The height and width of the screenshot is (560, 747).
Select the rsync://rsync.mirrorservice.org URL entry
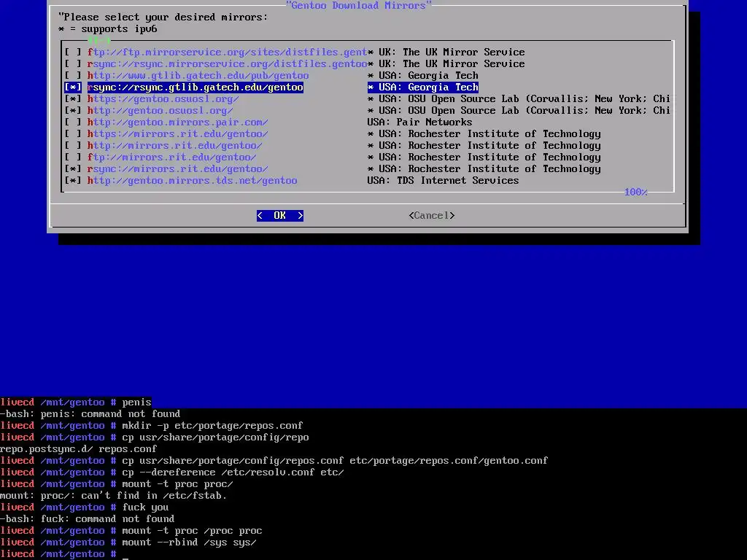tap(227, 64)
